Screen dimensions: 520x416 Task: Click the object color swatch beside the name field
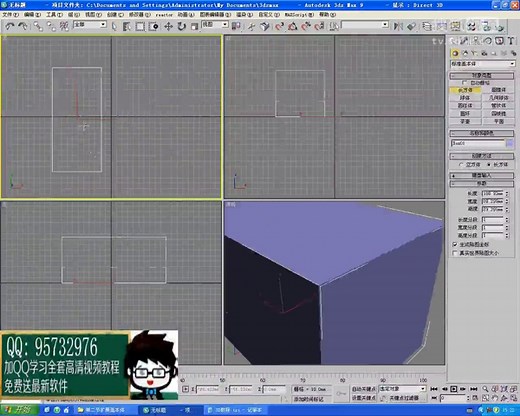(510, 143)
